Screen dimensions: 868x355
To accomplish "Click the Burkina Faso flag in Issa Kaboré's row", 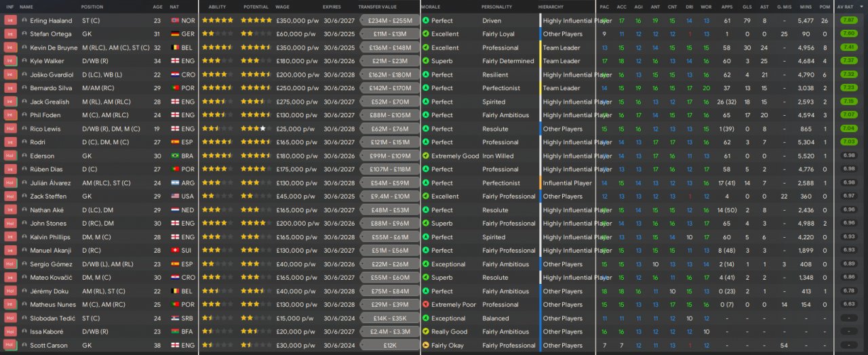I will 175,332.
